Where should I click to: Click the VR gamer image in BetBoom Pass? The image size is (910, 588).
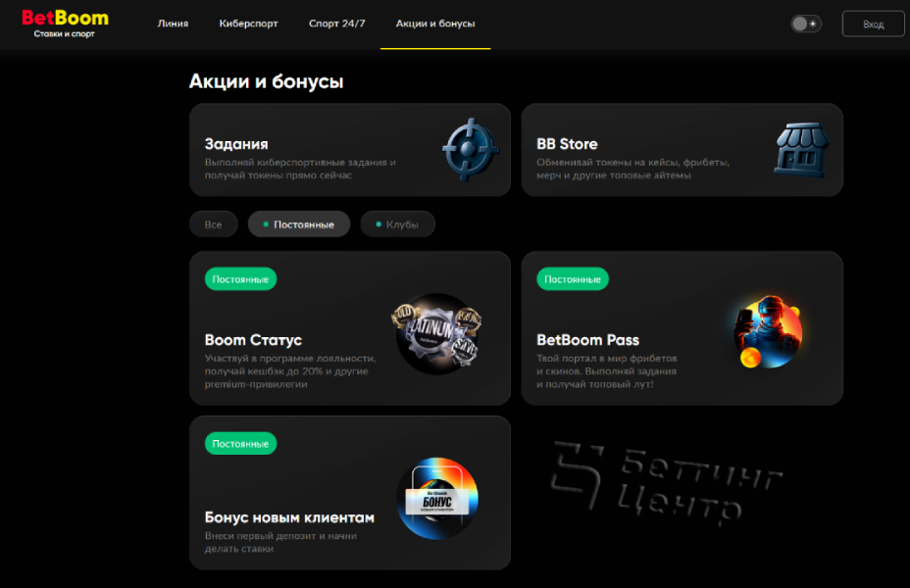pos(769,331)
